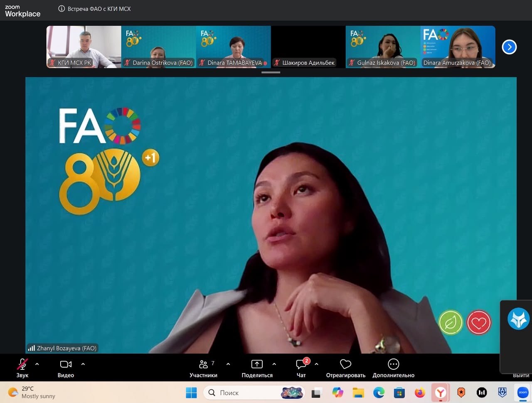Expand audio options arrow beside Звук

tap(37, 364)
